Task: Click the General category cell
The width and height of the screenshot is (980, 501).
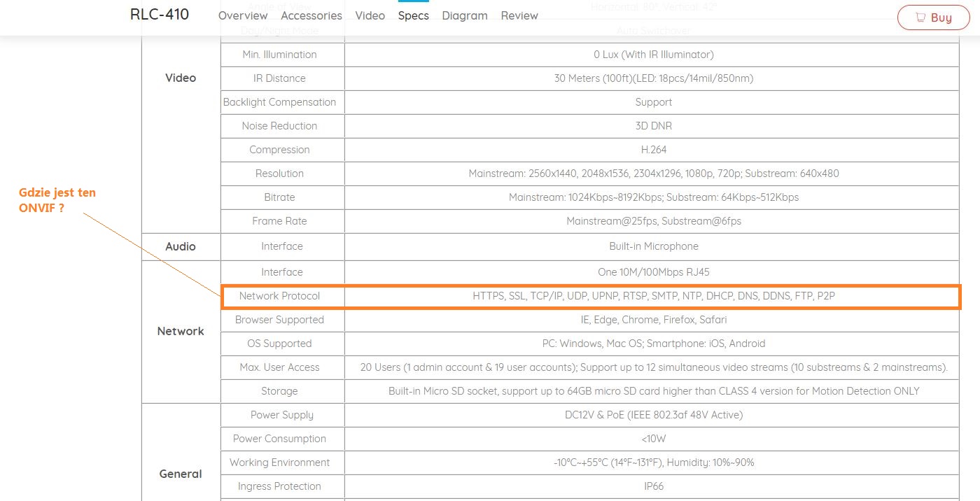Action: point(181,474)
